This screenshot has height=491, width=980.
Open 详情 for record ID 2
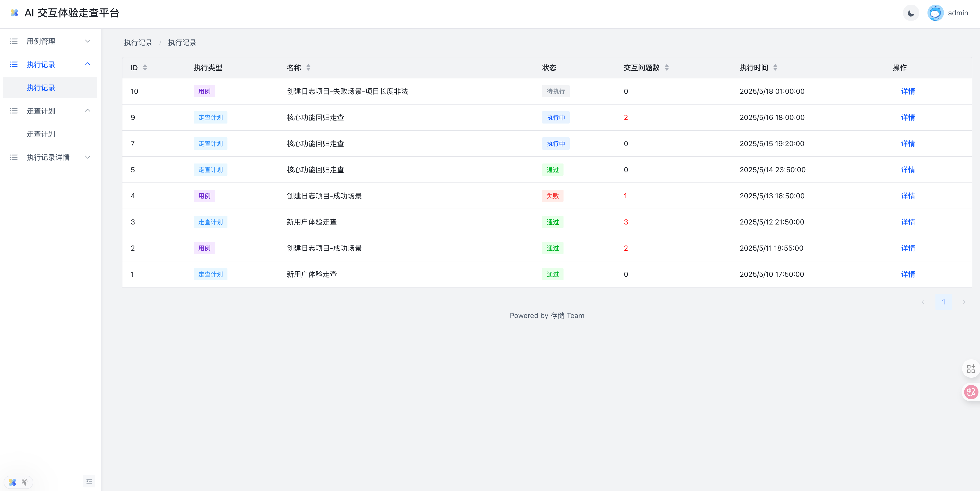point(908,248)
